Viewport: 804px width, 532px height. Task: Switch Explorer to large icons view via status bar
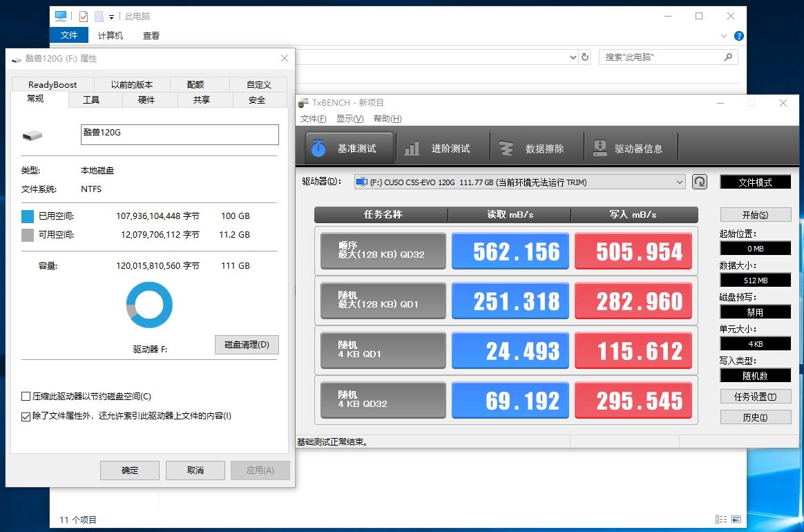point(738,519)
